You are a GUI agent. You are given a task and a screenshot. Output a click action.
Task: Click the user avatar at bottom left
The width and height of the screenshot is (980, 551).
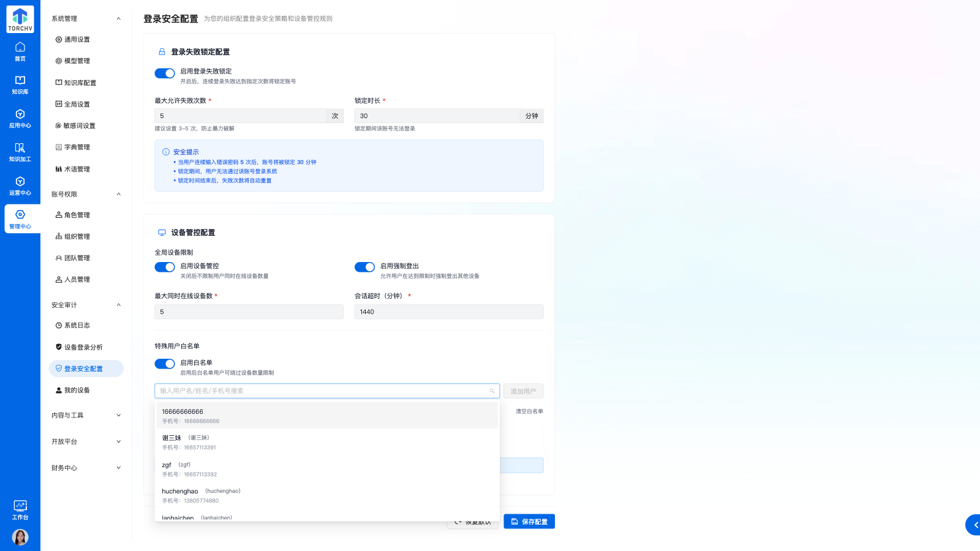pos(20,537)
